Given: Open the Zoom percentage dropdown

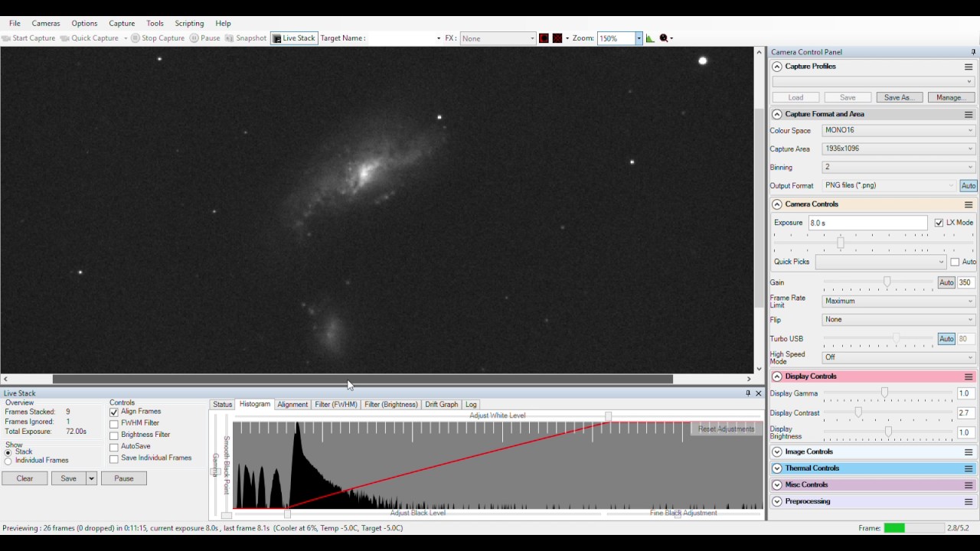Looking at the screenshot, I should click(639, 38).
